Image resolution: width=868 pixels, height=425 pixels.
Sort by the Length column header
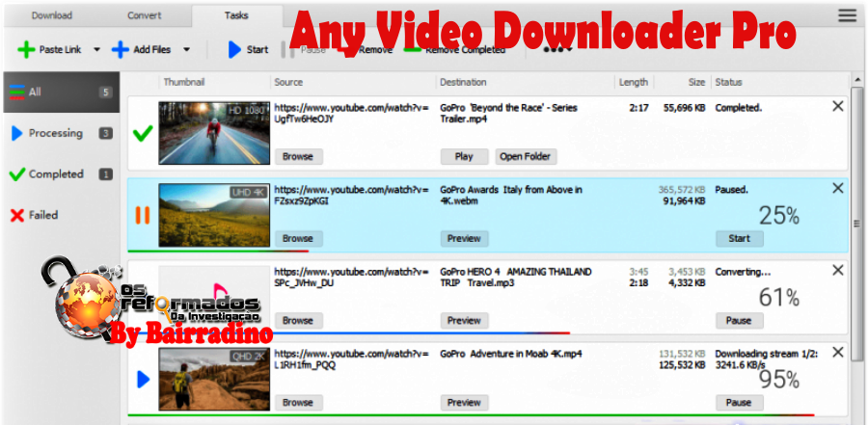click(634, 82)
